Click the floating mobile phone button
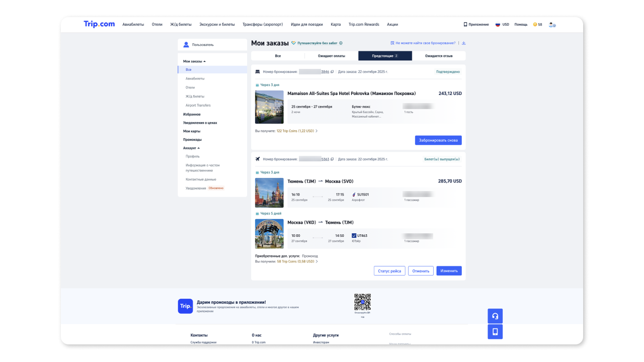 (x=495, y=331)
